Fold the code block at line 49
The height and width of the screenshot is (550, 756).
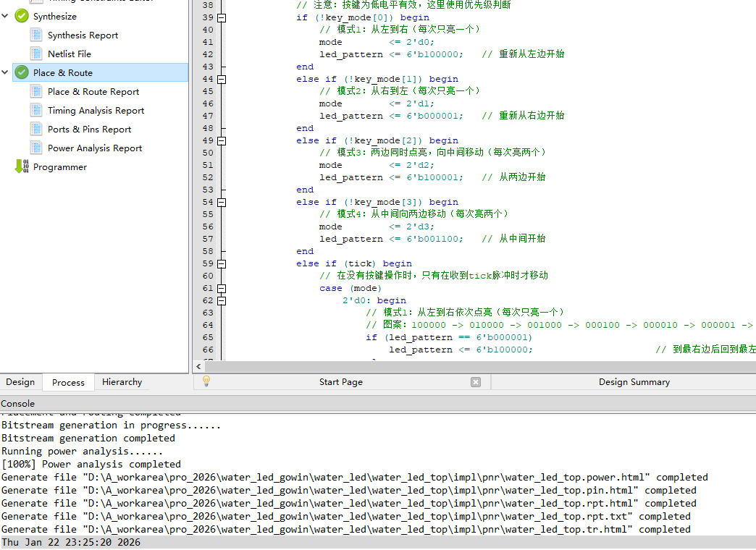coord(222,140)
